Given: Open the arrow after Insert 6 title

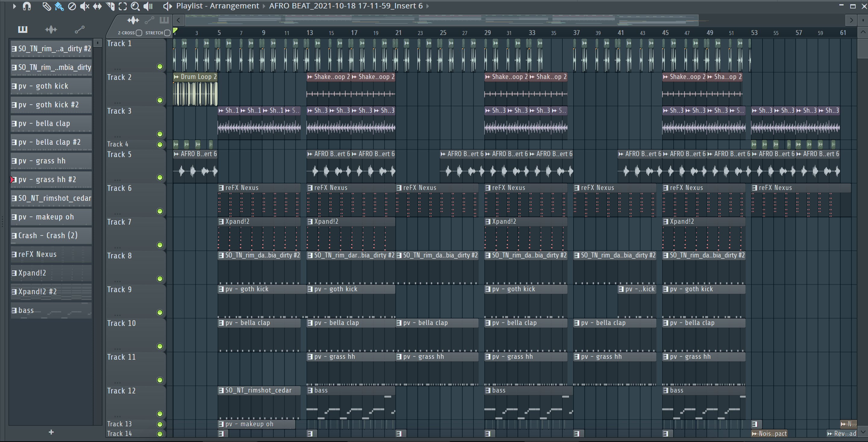Looking at the screenshot, I should [428, 6].
